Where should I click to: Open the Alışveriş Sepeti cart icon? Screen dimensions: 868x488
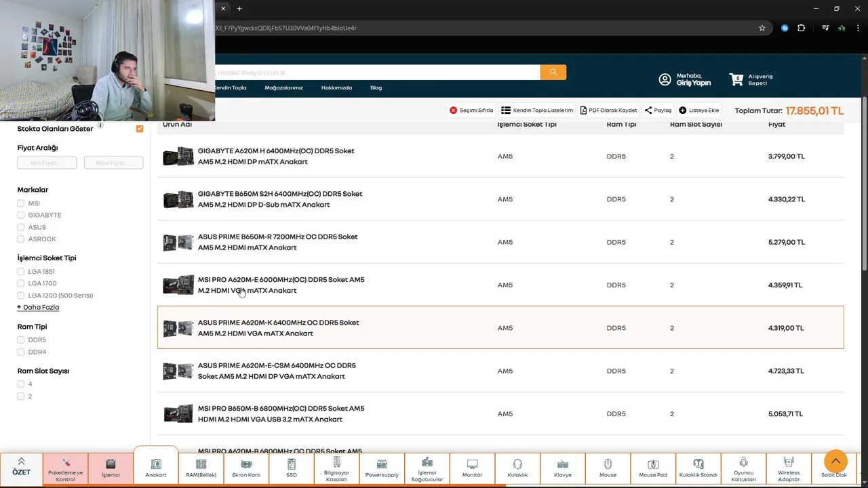[736, 79]
